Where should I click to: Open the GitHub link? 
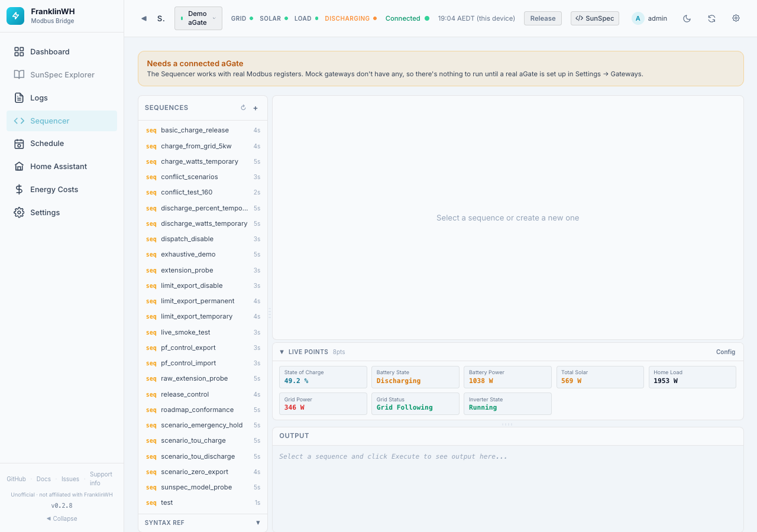16,479
